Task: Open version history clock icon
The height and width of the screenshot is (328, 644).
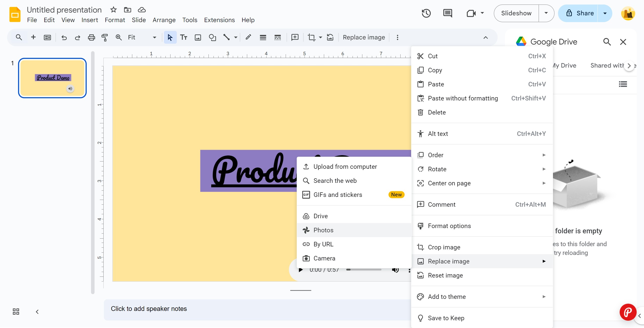Action: (x=426, y=13)
